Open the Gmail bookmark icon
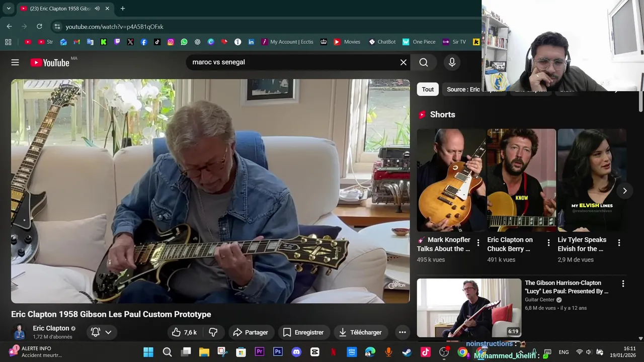 (76, 42)
